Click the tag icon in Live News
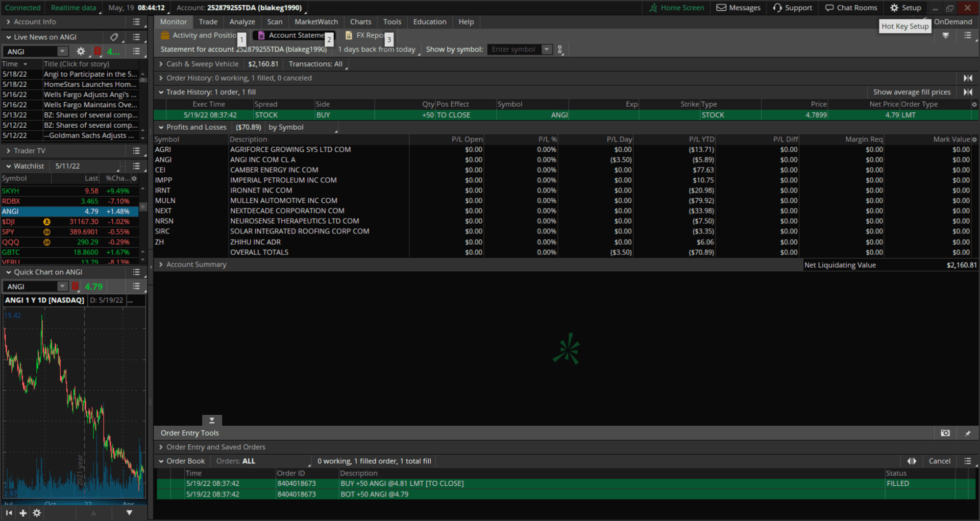This screenshot has height=521, width=980. (x=114, y=37)
